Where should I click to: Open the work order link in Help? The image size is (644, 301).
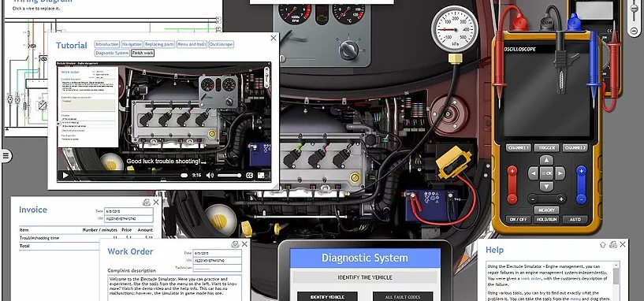[x=530, y=278]
